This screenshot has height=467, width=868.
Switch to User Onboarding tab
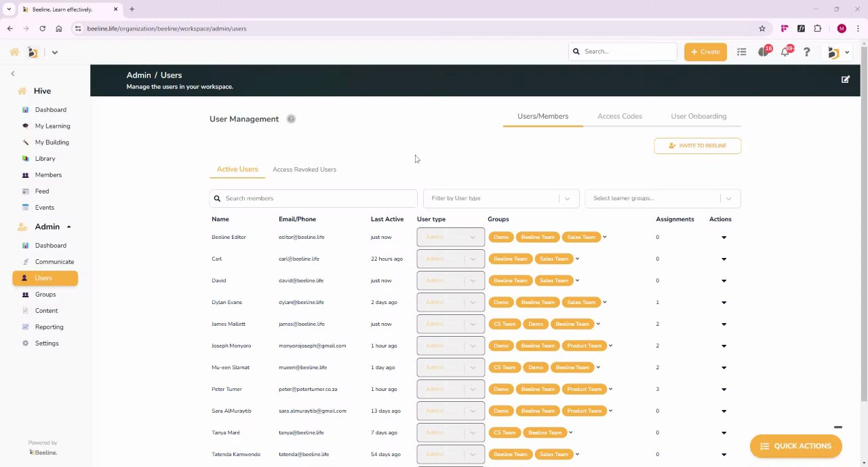click(698, 116)
